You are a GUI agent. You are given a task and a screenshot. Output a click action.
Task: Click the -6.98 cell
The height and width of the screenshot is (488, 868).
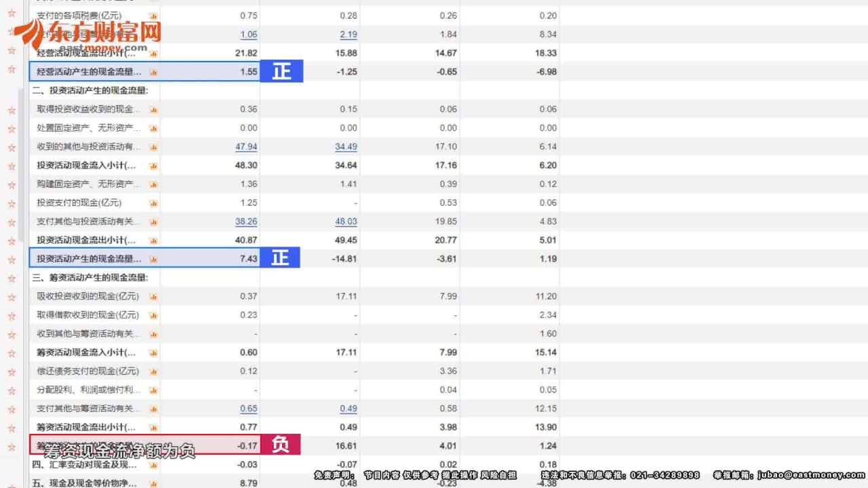tap(546, 72)
